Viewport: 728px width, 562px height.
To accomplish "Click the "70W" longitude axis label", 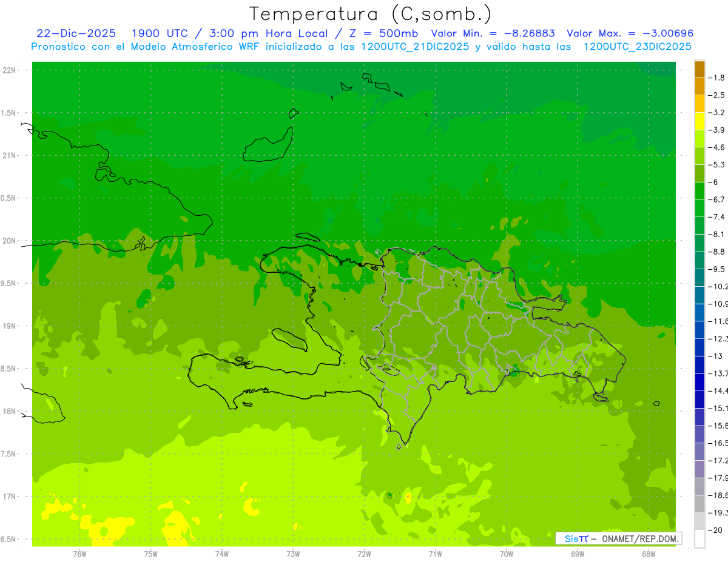I will (507, 554).
